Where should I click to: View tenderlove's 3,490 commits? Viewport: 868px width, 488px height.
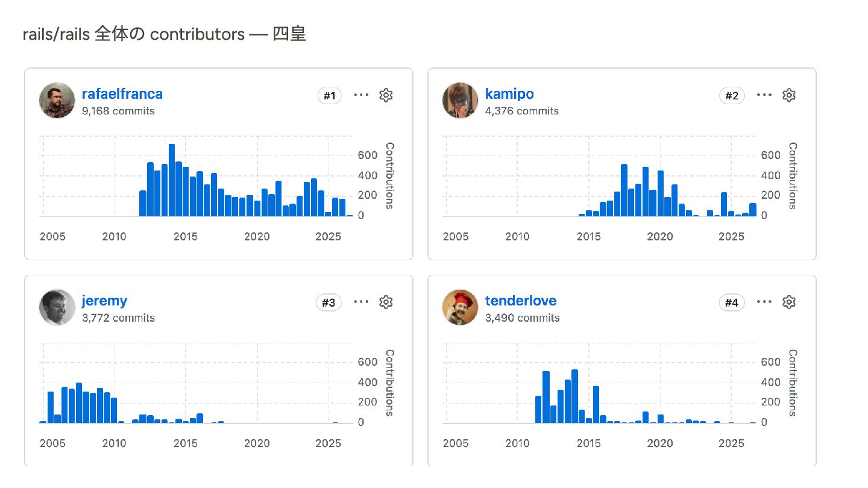pos(523,318)
